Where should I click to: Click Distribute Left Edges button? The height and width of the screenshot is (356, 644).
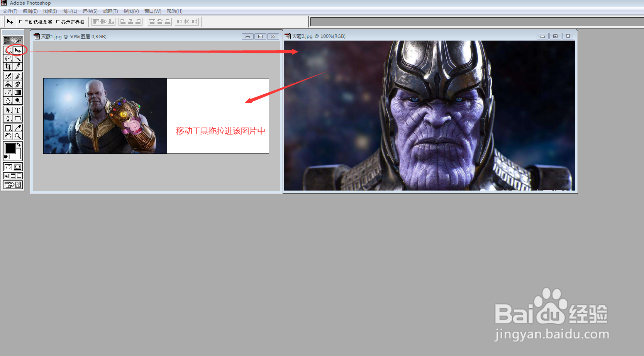click(179, 22)
